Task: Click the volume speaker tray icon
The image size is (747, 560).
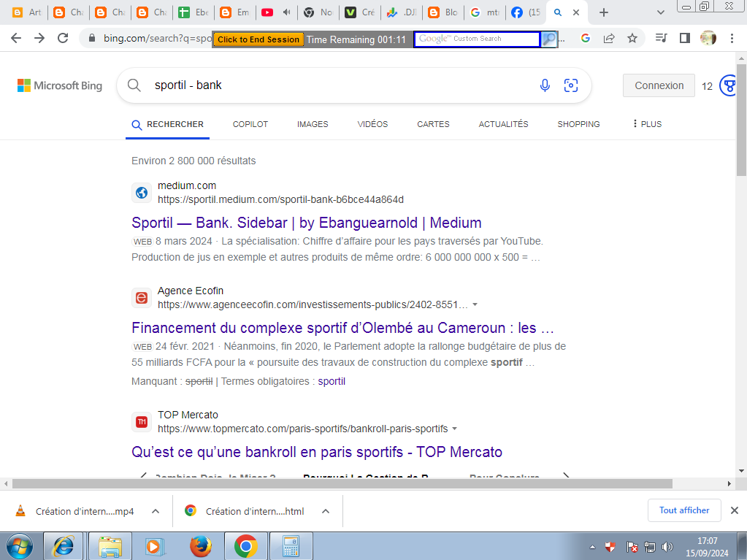Action: point(667,547)
